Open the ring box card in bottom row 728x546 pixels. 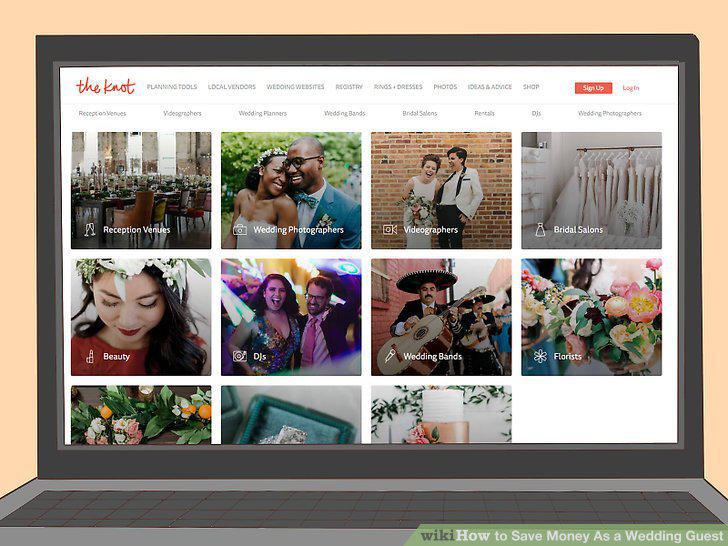[x=291, y=415]
